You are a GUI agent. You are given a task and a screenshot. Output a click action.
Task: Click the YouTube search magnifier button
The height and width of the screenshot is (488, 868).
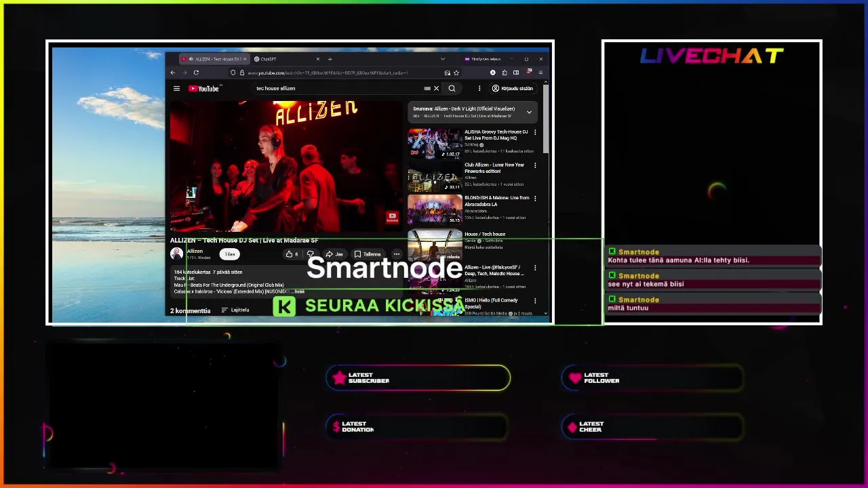[452, 88]
